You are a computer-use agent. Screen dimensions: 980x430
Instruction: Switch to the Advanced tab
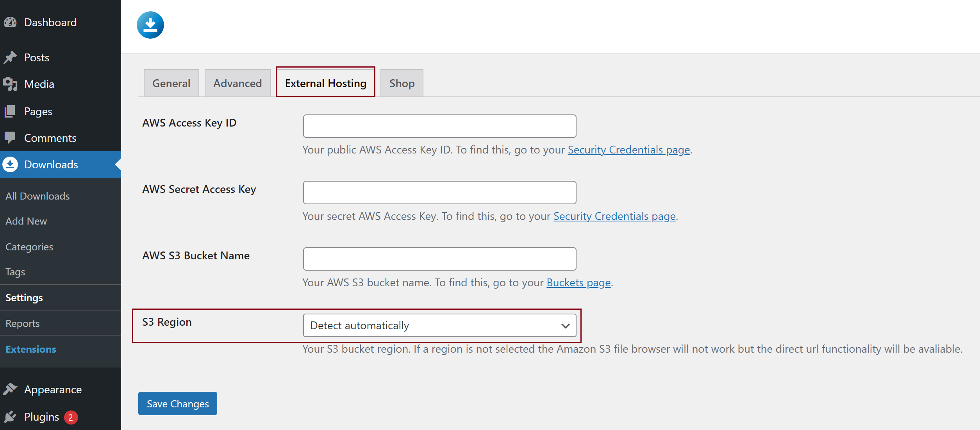[x=237, y=83]
